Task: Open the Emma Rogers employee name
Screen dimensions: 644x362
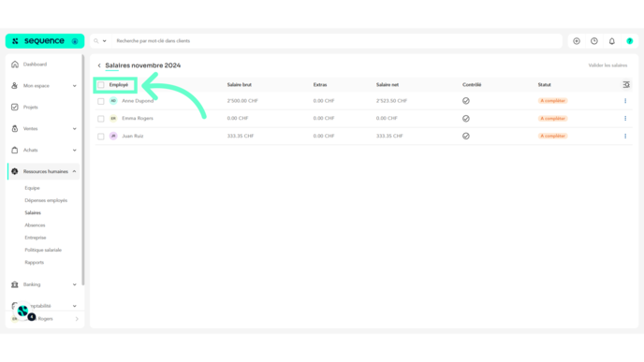Action: coord(138,118)
